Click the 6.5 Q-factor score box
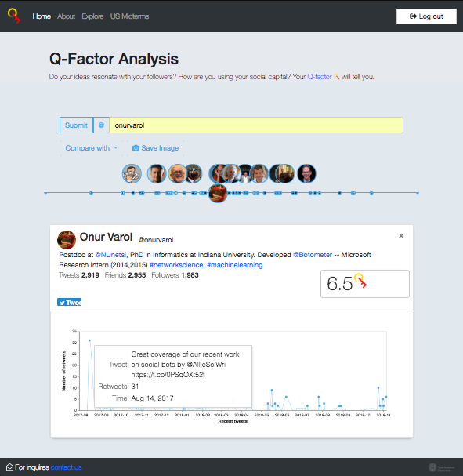463x476 pixels. click(x=365, y=284)
